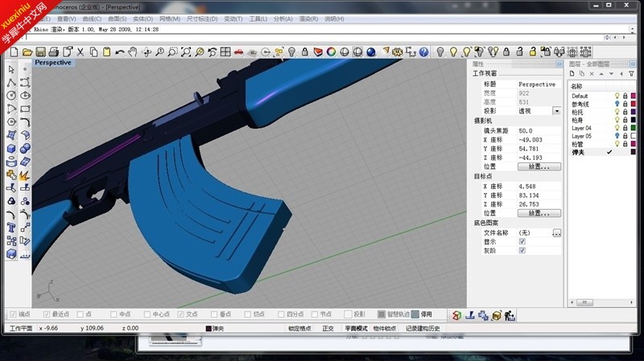Click the color swatch of Layer 04
This screenshot has height=361, width=644.
click(633, 128)
